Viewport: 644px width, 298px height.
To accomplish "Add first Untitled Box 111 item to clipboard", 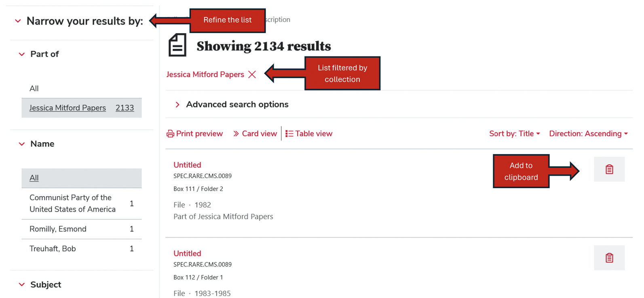I will pyautogui.click(x=609, y=169).
